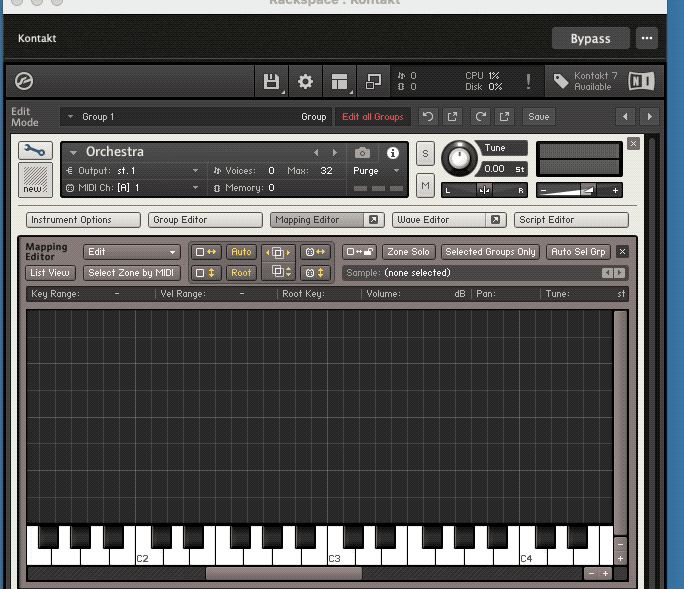Toggle Edit all Groups
Viewport: 684px width, 589px height.
pyautogui.click(x=373, y=117)
